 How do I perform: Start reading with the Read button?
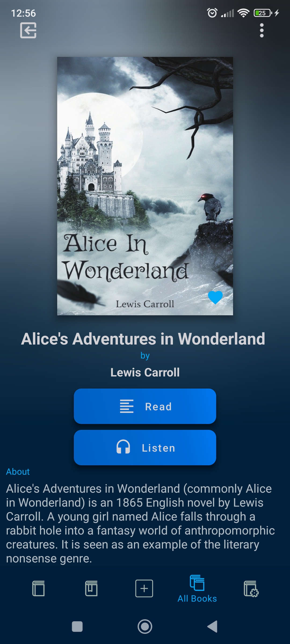tap(145, 406)
